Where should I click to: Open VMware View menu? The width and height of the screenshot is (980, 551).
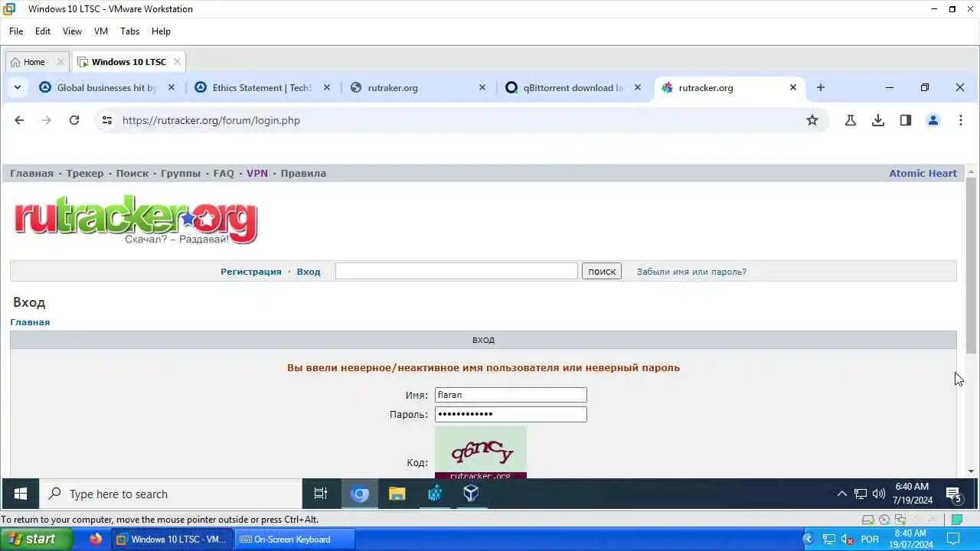tap(72, 31)
